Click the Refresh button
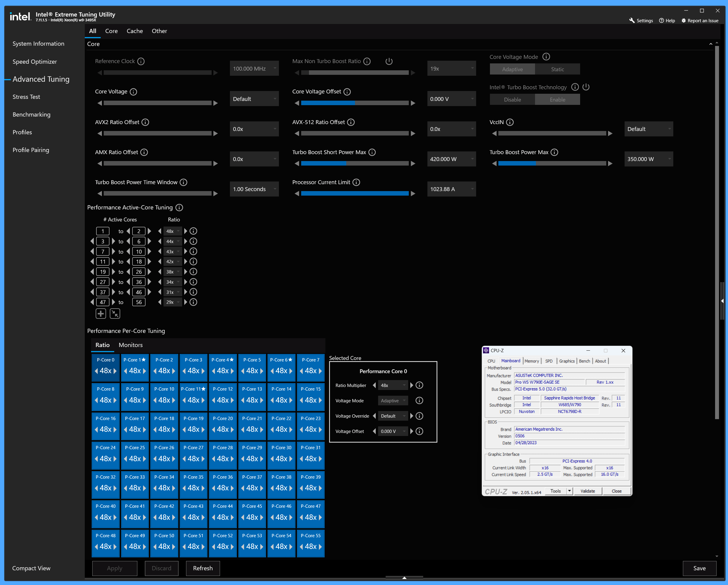Image resolution: width=728 pixels, height=585 pixels. click(x=203, y=568)
